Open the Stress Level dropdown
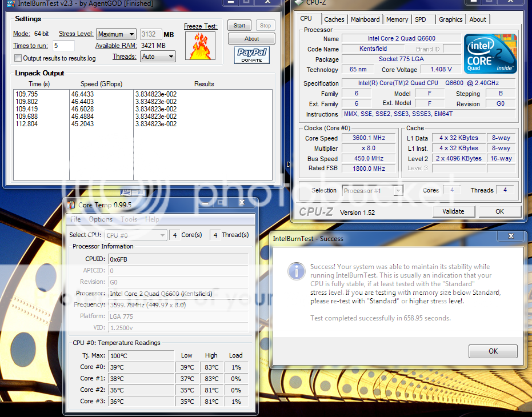 click(x=116, y=34)
